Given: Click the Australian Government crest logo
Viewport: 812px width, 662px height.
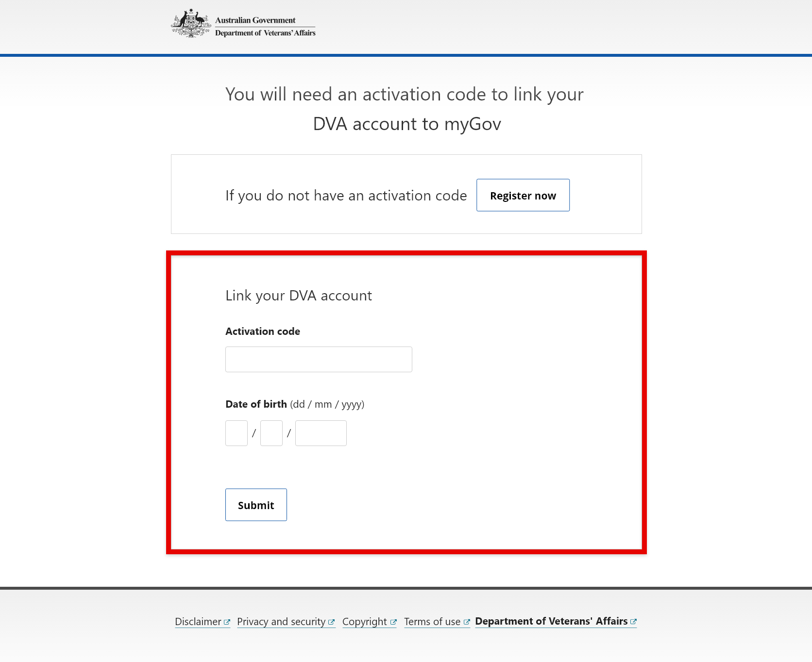Looking at the screenshot, I should [x=190, y=22].
